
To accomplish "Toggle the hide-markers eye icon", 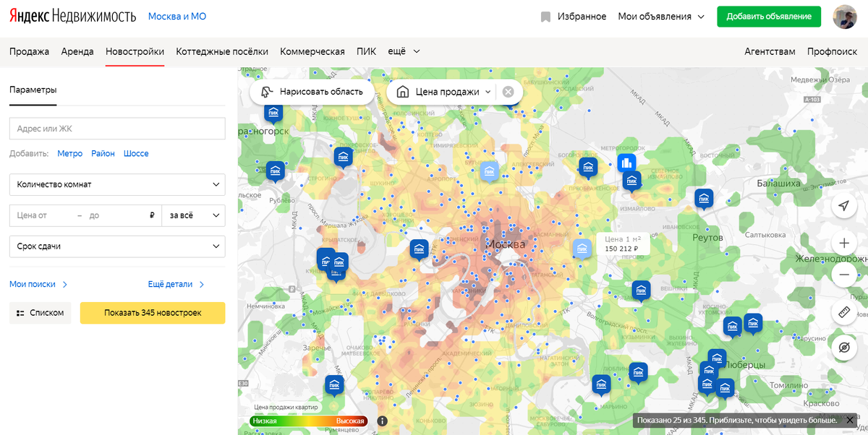I will 843,348.
